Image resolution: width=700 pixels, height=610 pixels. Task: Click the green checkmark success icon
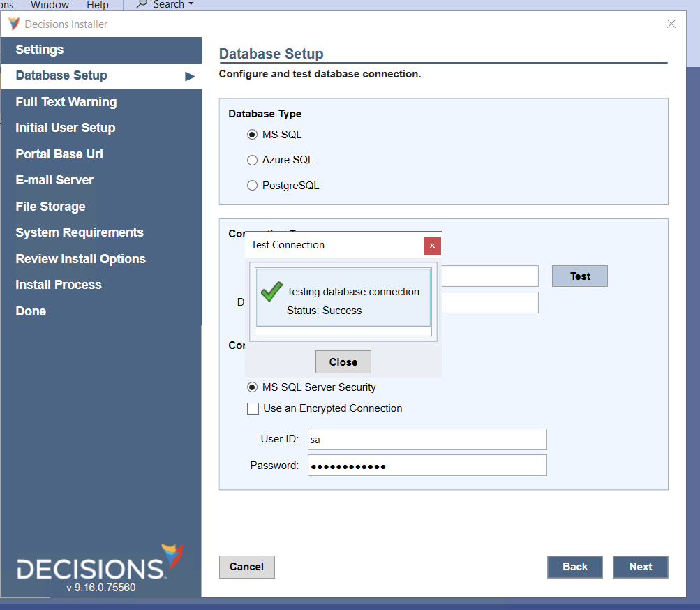(271, 292)
